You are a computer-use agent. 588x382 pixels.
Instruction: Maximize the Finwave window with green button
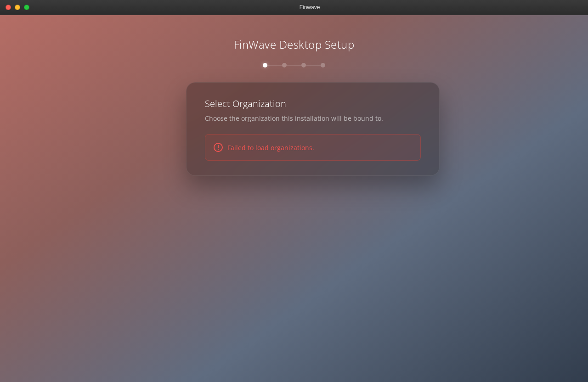click(x=27, y=7)
